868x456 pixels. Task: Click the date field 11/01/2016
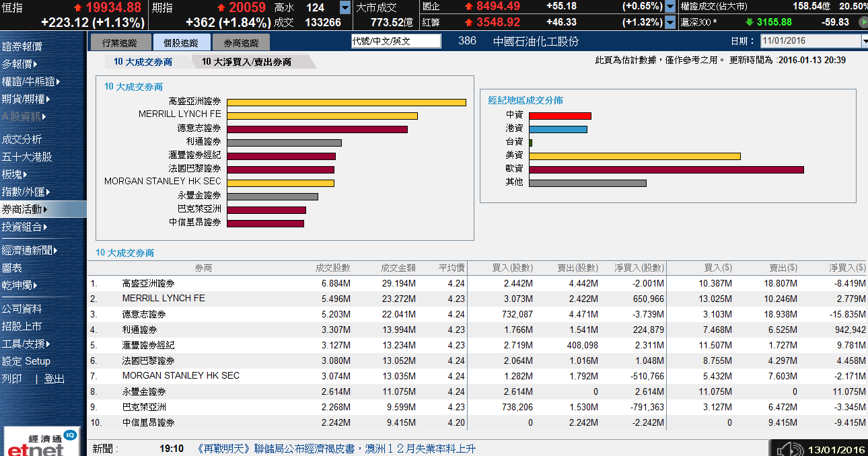click(811, 42)
